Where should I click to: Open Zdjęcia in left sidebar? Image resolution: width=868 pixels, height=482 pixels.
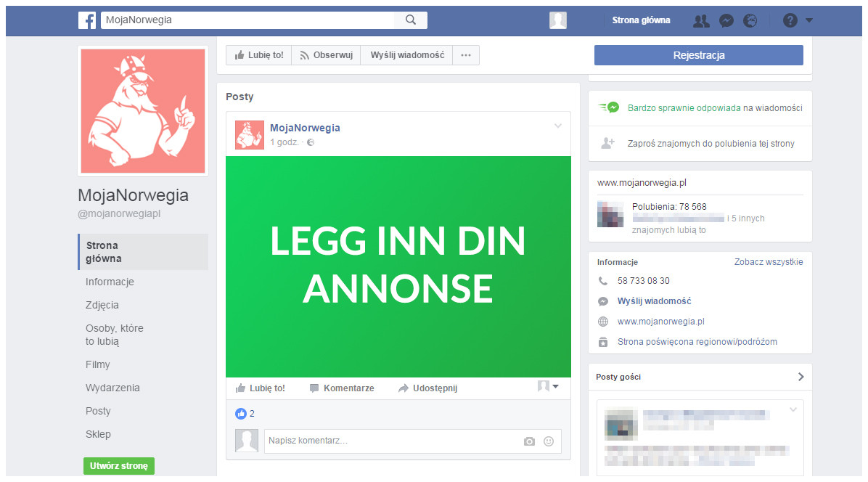pyautogui.click(x=102, y=305)
